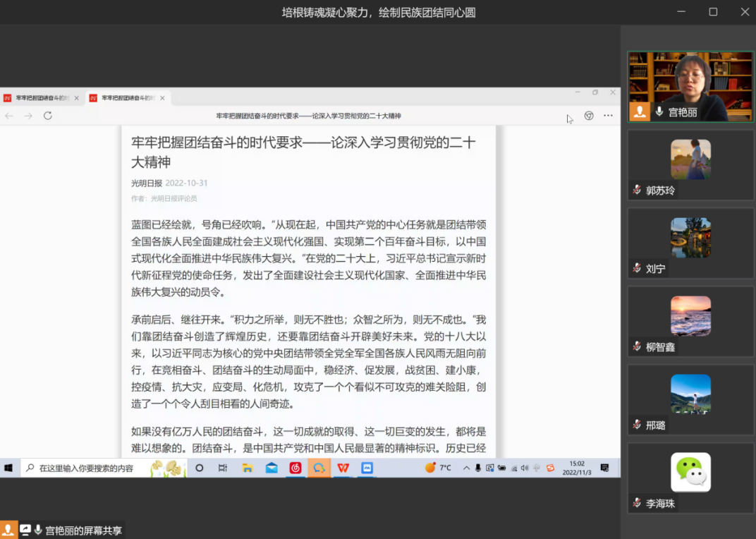
Task: Open NetEase Cloud Music taskbar icon
Action: point(295,468)
